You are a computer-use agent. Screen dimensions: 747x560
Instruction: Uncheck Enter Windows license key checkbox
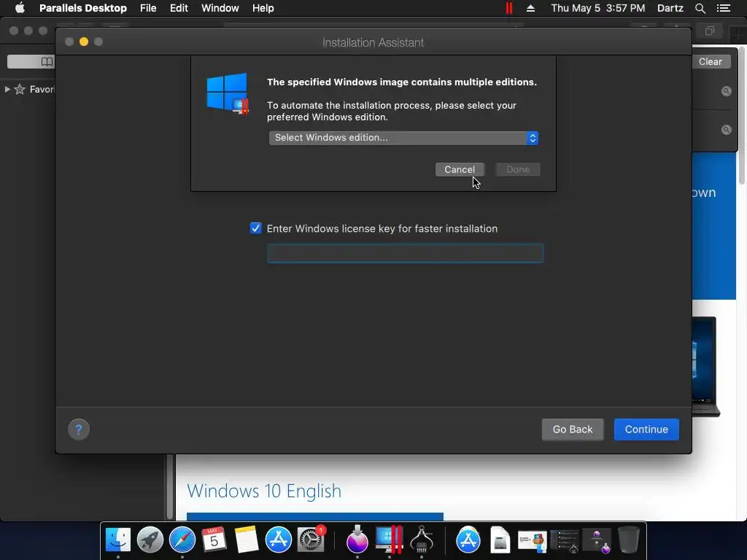coord(256,228)
